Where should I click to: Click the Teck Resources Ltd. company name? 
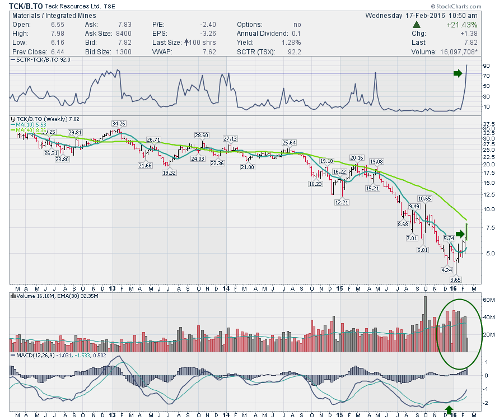point(73,6)
